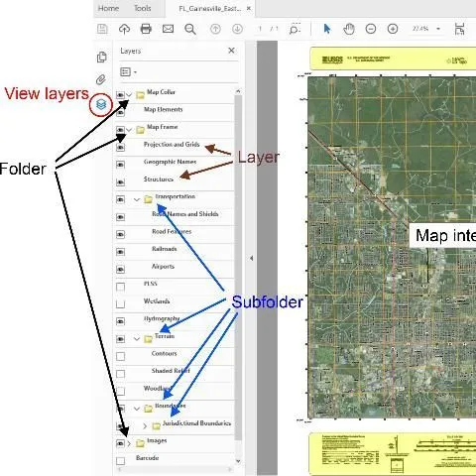Toggle visibility of Road Features layer
Image resolution: width=476 pixels, height=476 pixels.
[121, 234]
